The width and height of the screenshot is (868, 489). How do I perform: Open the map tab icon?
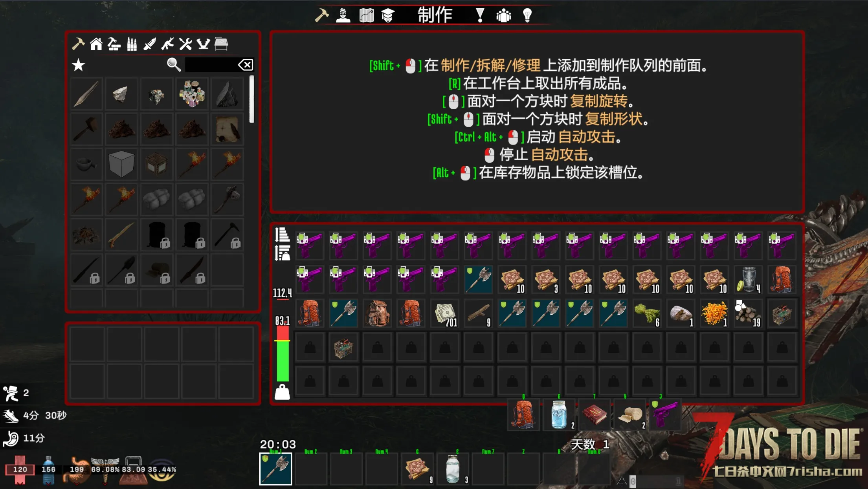pyautogui.click(x=366, y=16)
